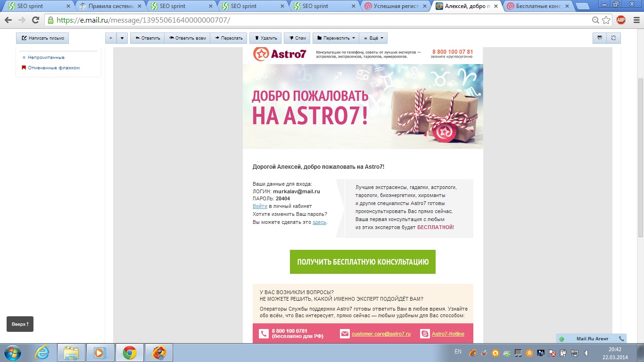Reload the page with the refresh icon
The width and height of the screenshot is (644, 362).
(35, 20)
